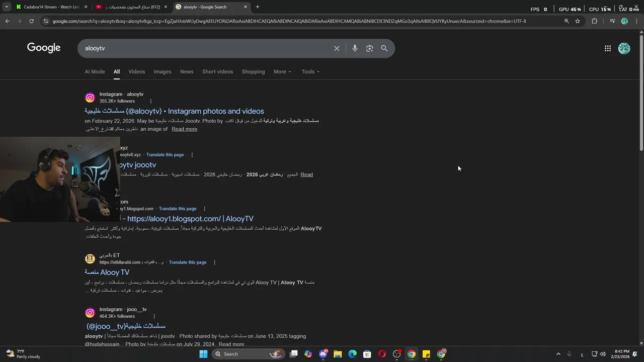The height and width of the screenshot is (362, 644).
Task: Click Read more under alooytv Instagram result
Action: click(x=184, y=129)
